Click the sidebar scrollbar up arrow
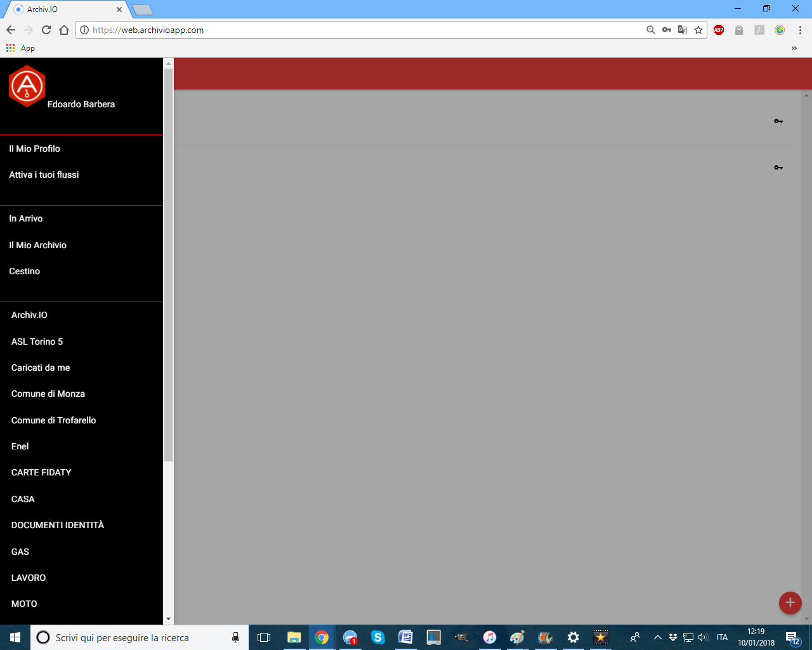The height and width of the screenshot is (650, 812). click(x=168, y=63)
